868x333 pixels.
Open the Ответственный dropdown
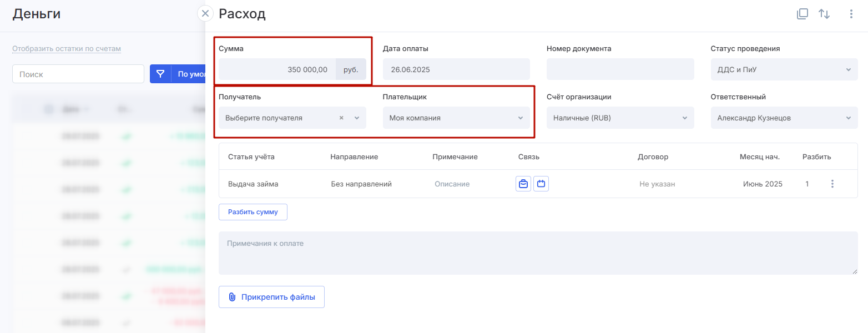pos(784,118)
